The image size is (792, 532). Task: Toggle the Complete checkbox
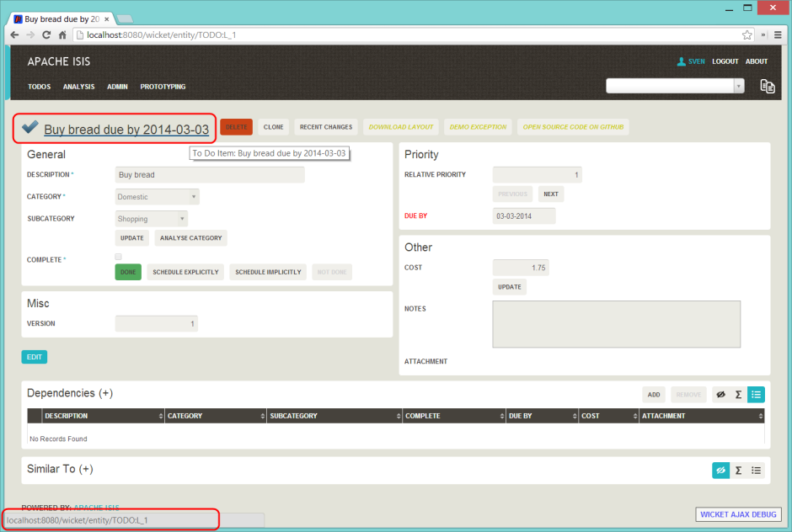119,257
